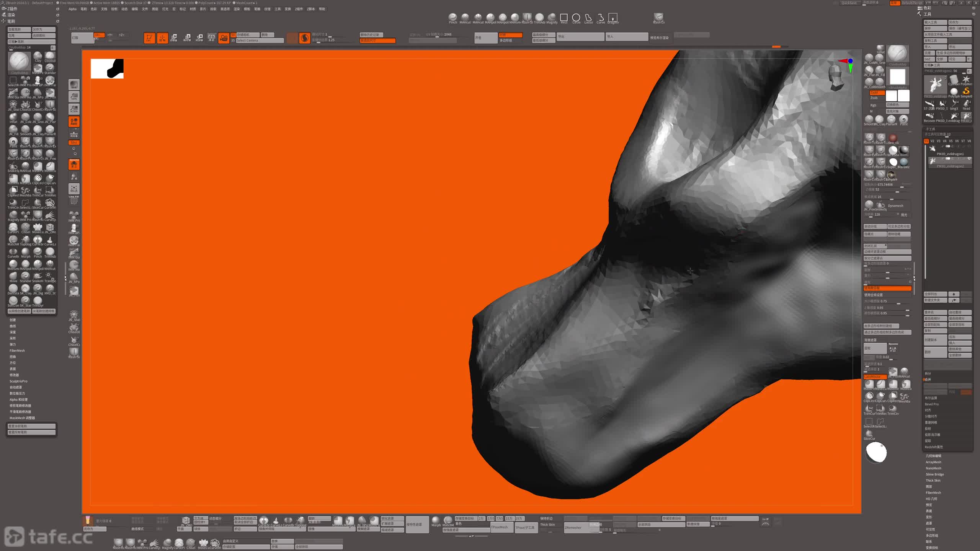This screenshot has height=551, width=980.
Task: Pick the Topology brush in left palette
Action: [x=26, y=241]
